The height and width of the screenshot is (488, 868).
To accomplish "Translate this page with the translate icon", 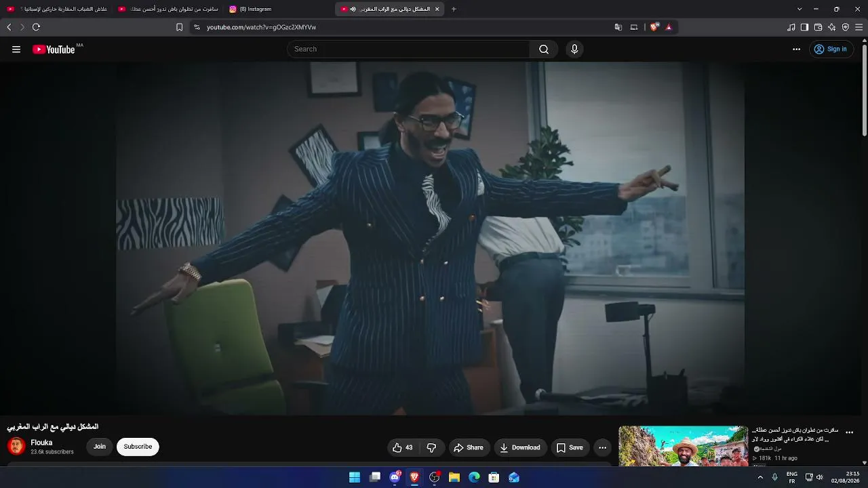I will 618,27.
